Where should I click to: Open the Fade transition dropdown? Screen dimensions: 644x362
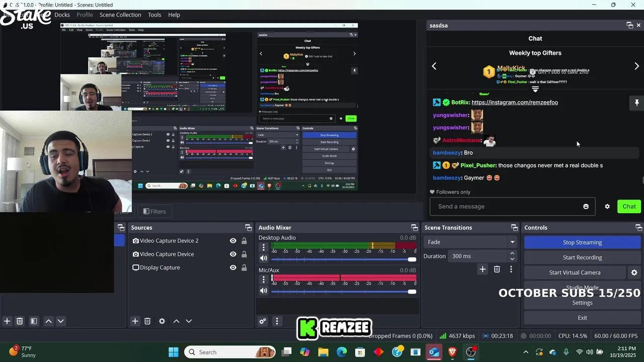(470, 242)
